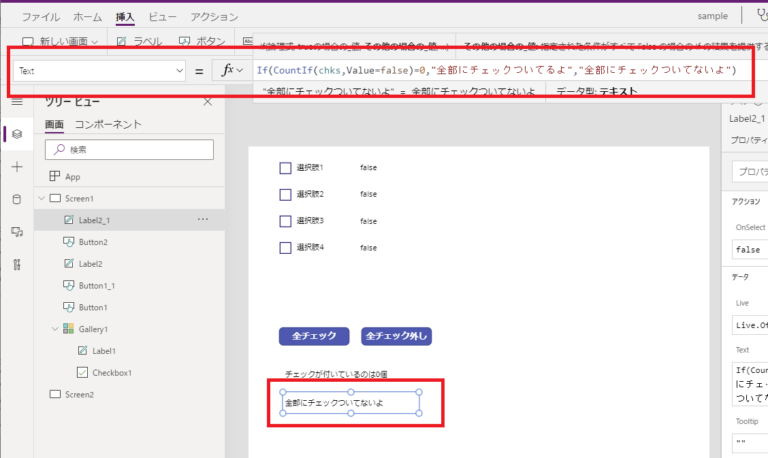Open the more options for Label2_1
Viewport: 768px width, 458px height.
(203, 219)
